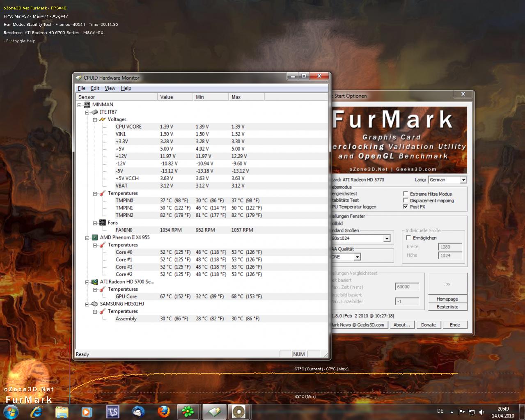525x420 pixels.
Task: Switch to the HWMonitor taskbar button
Action: [x=215, y=412]
